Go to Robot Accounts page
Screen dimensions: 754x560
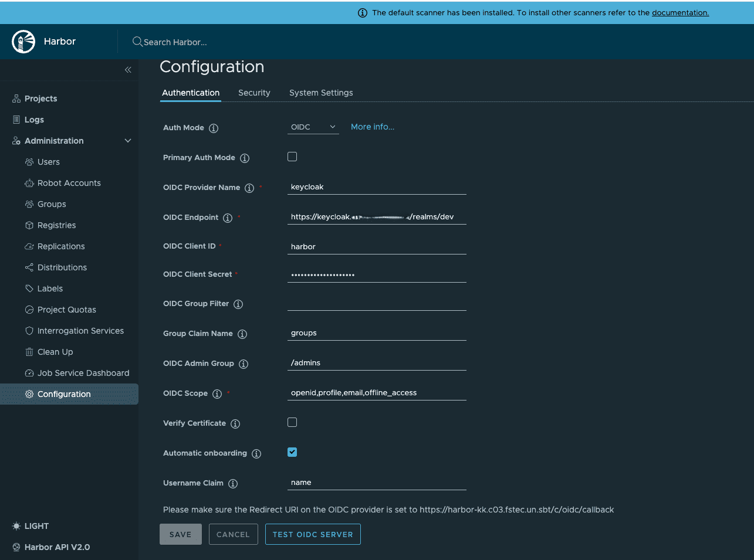(x=69, y=183)
